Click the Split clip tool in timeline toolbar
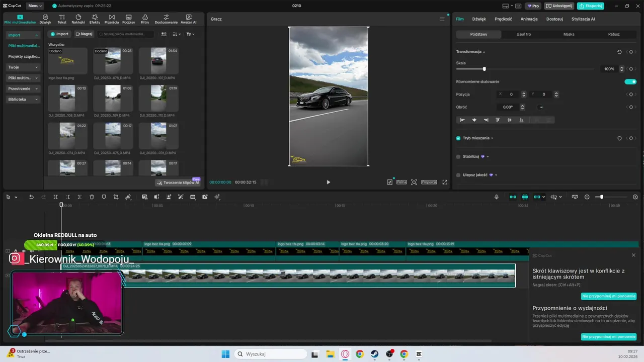The image size is (644, 362). (56, 197)
